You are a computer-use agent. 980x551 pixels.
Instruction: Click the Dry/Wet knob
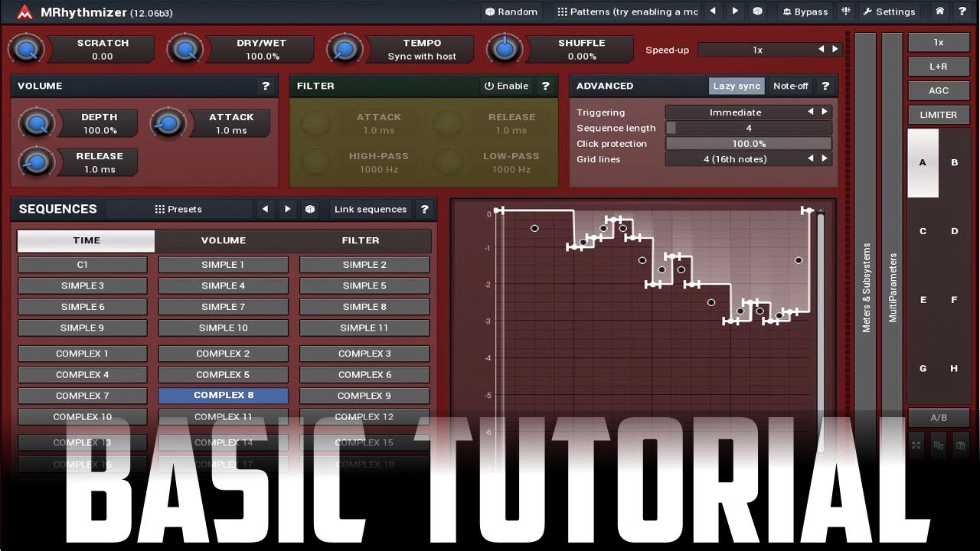(x=186, y=50)
